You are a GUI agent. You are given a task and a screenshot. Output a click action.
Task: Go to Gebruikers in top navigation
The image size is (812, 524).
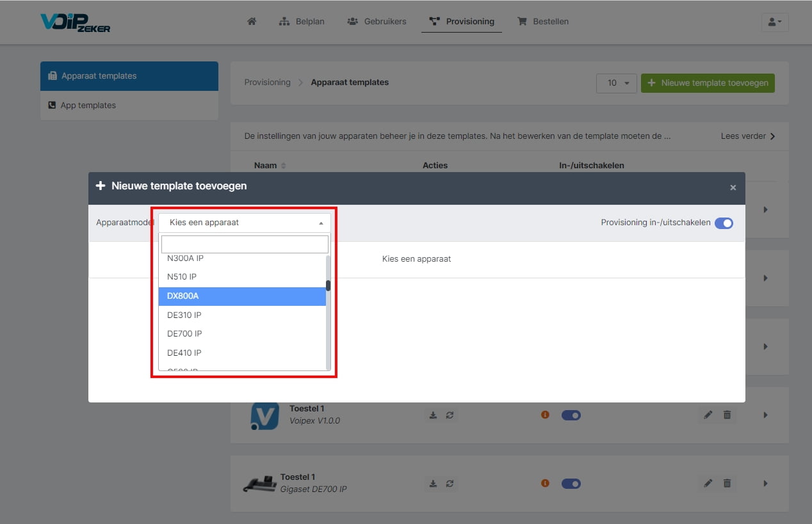[377, 22]
